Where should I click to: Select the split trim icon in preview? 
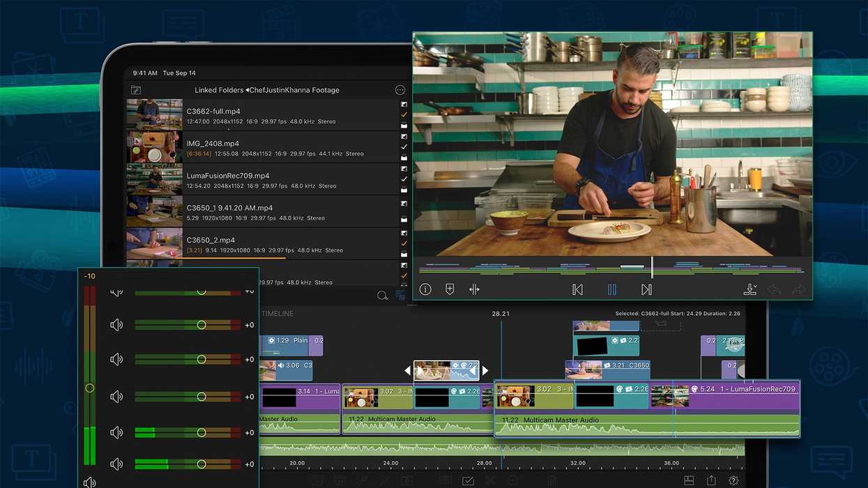point(474,289)
